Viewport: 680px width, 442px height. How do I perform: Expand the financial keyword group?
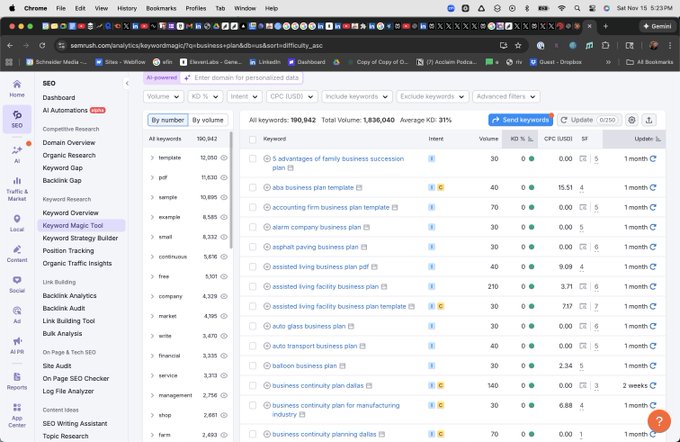click(x=152, y=356)
